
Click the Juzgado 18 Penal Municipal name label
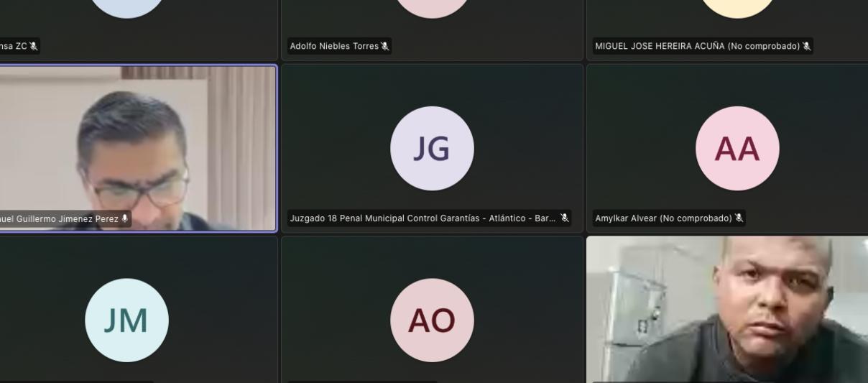coord(423,218)
